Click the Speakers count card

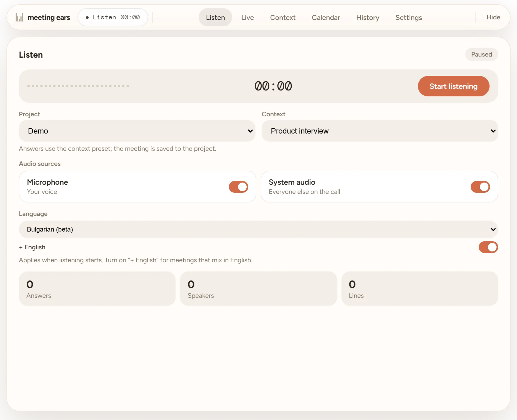pos(258,289)
